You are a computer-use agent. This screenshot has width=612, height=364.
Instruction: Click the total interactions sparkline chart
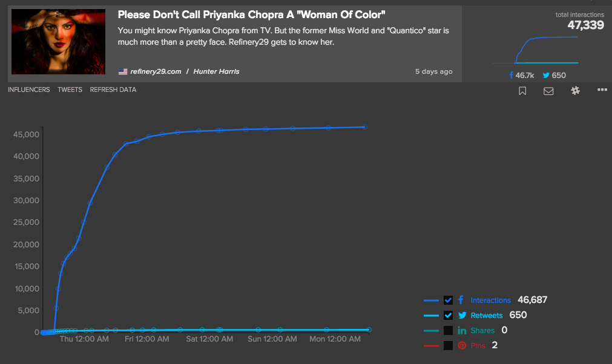(535, 50)
